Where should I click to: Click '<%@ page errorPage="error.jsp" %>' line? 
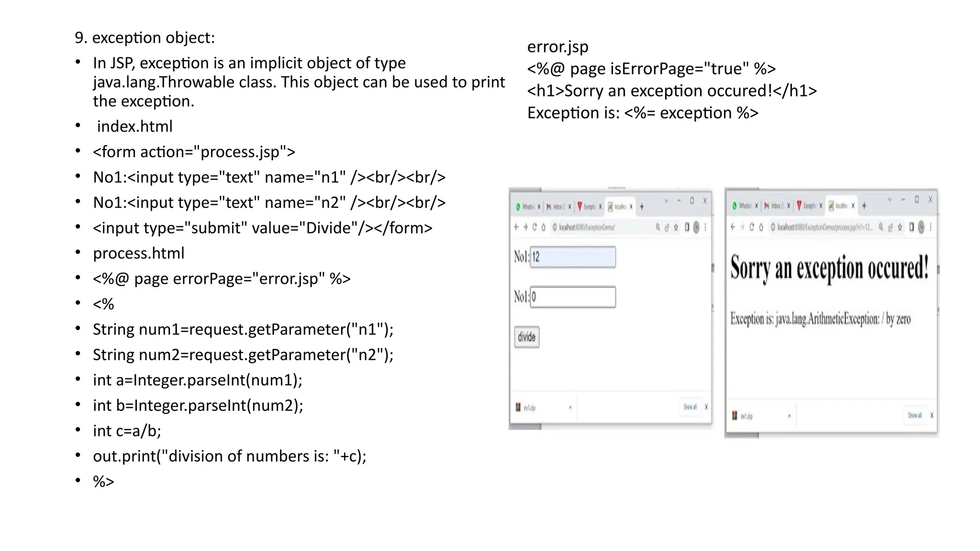pyautogui.click(x=222, y=279)
